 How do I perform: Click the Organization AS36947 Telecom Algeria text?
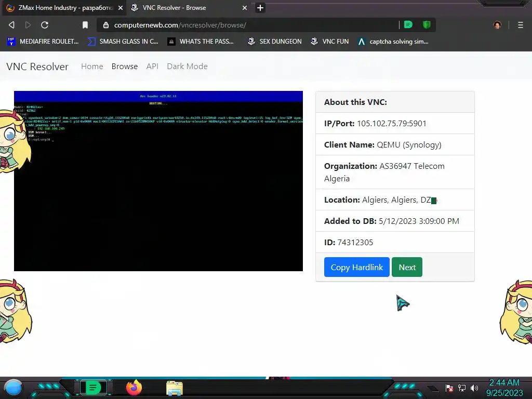(384, 172)
